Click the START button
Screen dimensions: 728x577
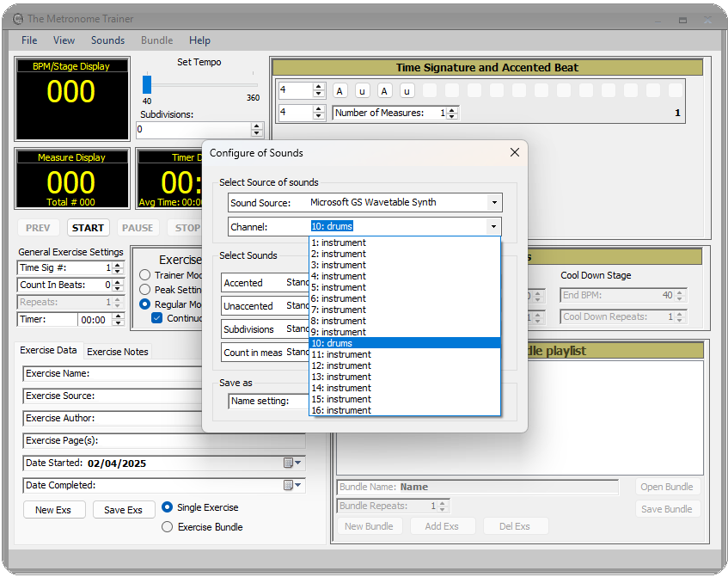88,228
